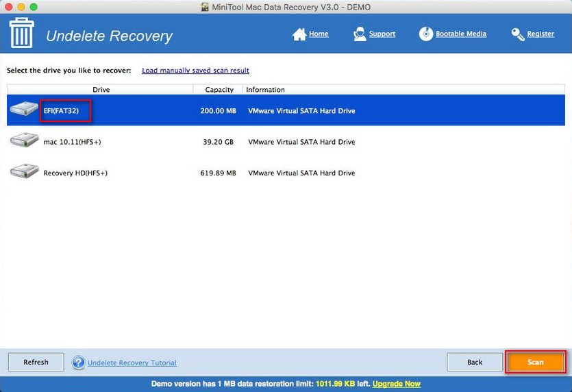Follow the Upgrade Now link
Image resolution: width=572 pixels, height=392 pixels.
click(396, 384)
